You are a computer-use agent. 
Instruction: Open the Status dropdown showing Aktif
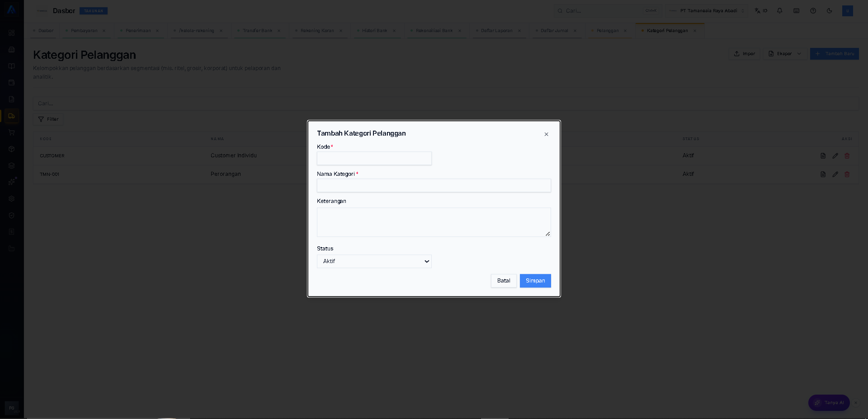click(x=374, y=261)
